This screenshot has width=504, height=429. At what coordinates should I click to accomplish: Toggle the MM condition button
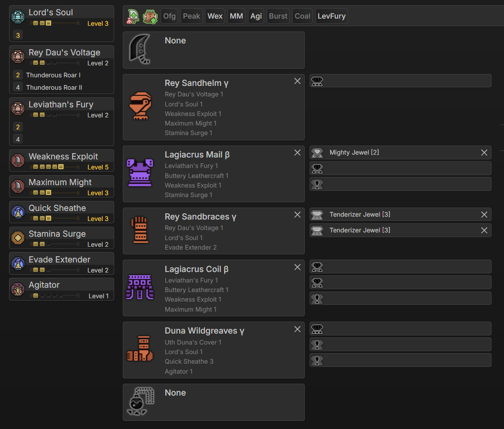[236, 16]
